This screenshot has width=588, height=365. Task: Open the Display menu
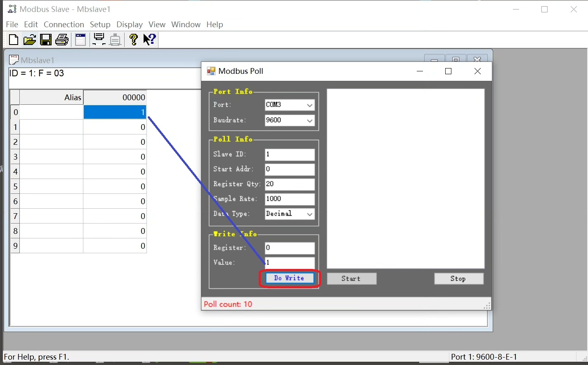pos(130,24)
